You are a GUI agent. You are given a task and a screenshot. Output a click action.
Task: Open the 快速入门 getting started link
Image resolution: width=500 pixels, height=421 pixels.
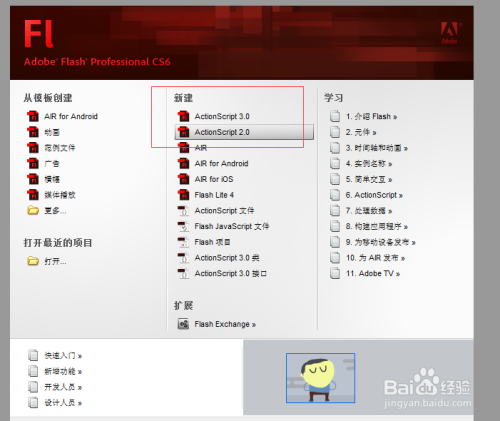(63, 356)
